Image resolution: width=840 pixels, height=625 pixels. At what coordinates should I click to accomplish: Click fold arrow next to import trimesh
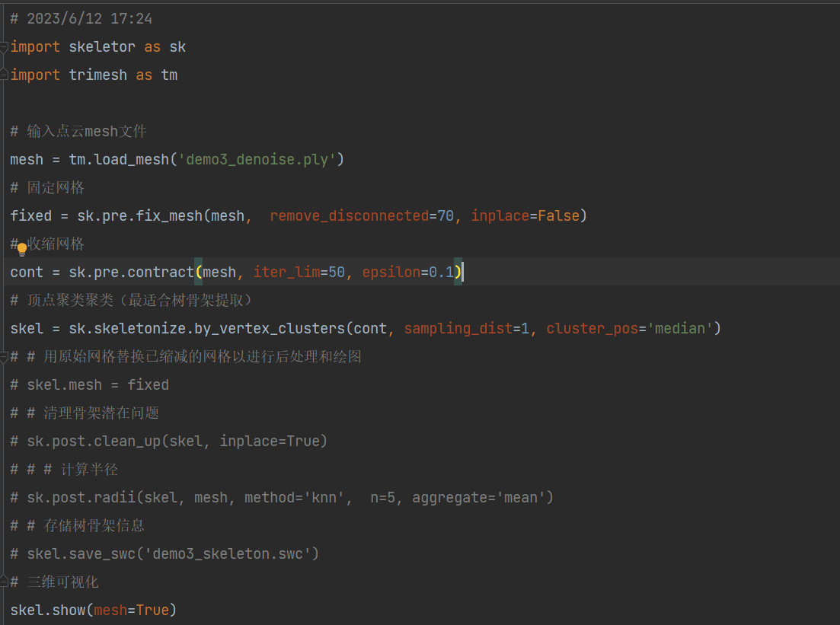point(4,75)
